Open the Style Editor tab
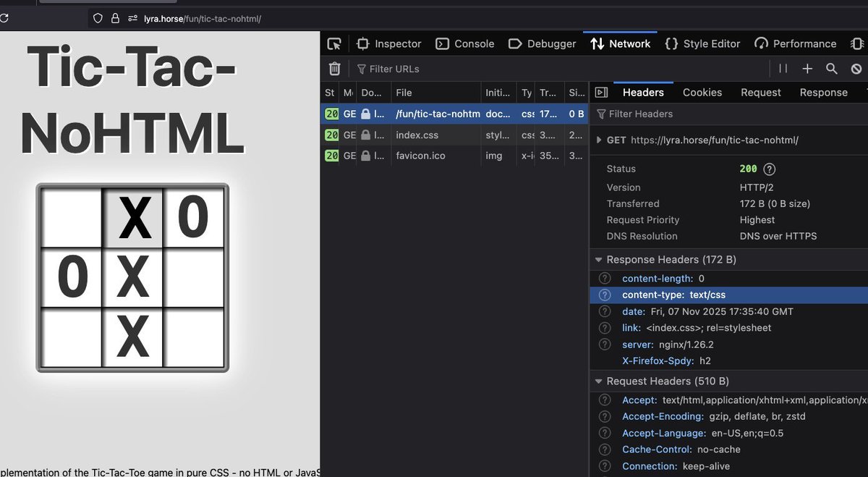This screenshot has width=868, height=477. (x=702, y=43)
